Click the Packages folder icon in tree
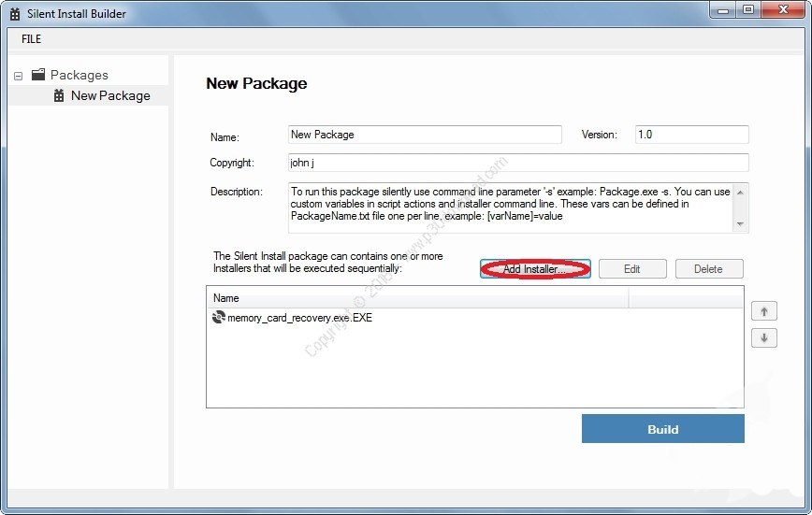812x515 pixels. pyautogui.click(x=38, y=75)
